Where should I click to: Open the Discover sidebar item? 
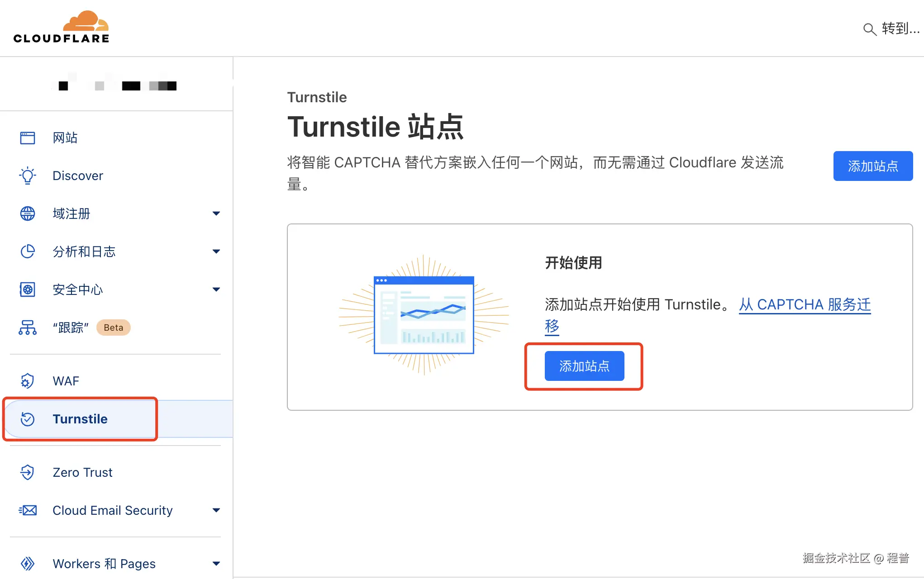click(x=78, y=176)
